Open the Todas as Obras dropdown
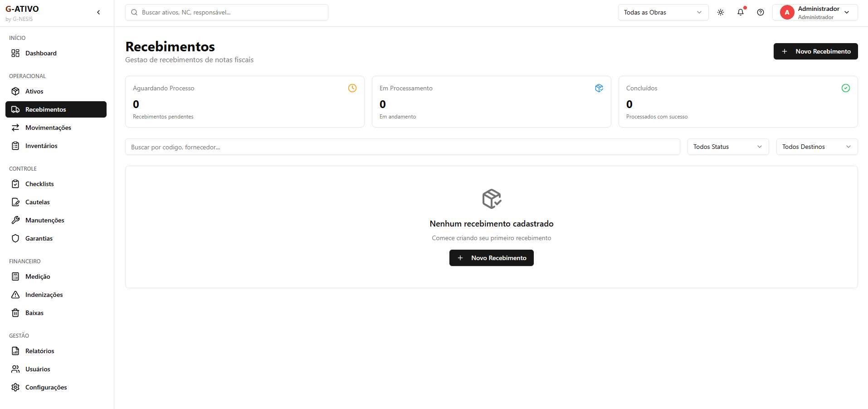The width and height of the screenshot is (868, 409). point(663,12)
